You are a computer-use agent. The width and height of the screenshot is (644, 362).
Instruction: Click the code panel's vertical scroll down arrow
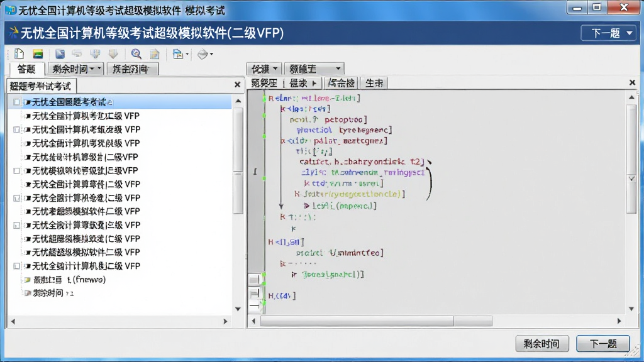coord(631,309)
